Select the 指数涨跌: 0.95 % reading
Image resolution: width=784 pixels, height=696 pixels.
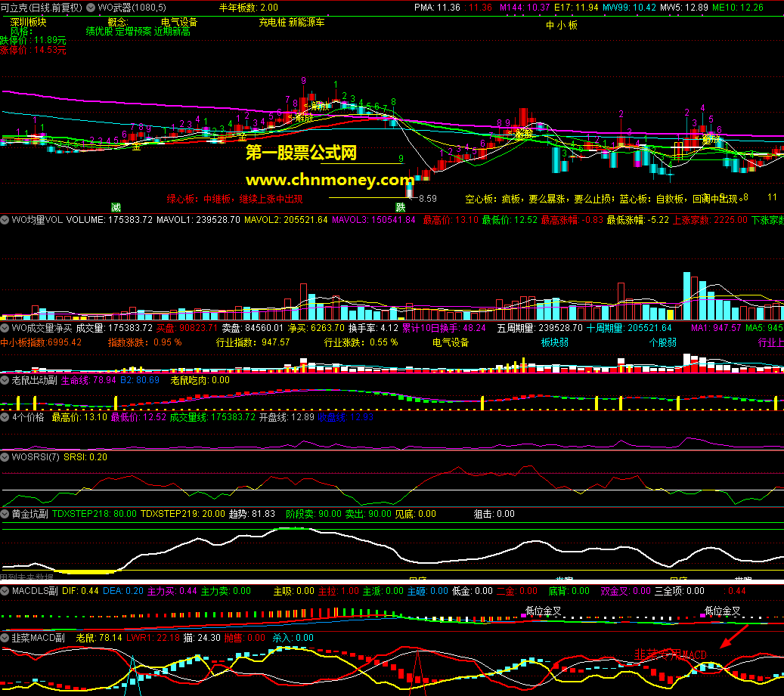pos(144,343)
